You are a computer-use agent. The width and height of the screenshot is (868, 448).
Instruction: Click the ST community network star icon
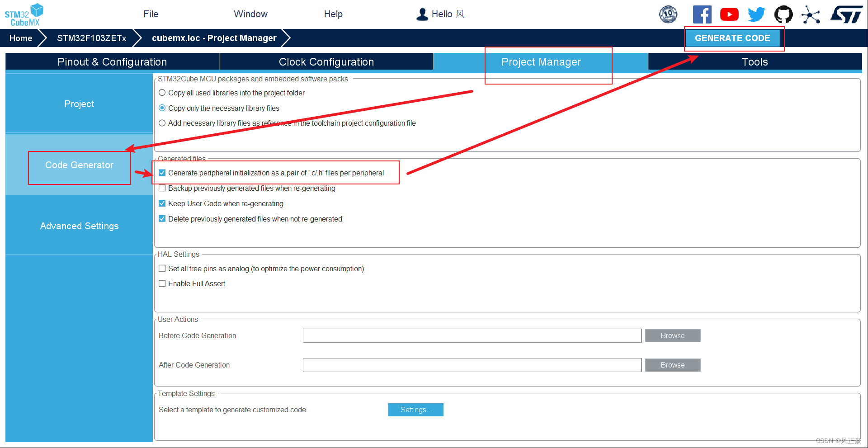pos(811,14)
